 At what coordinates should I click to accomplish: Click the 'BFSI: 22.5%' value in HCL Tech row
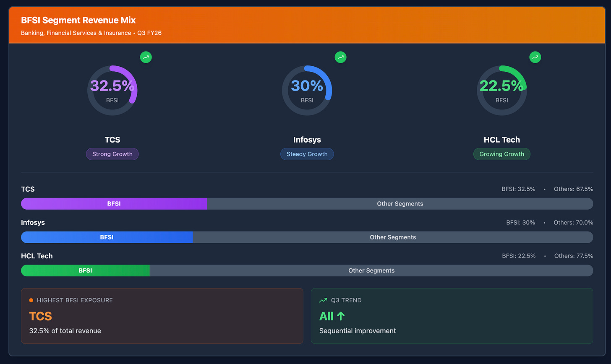tap(519, 256)
